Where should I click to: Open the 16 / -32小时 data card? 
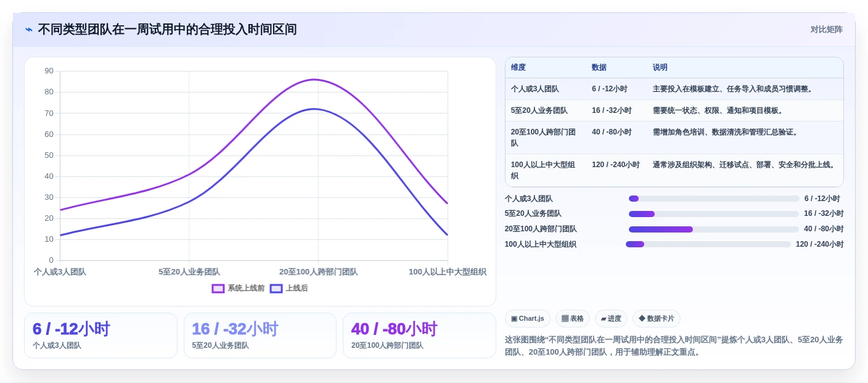[260, 336]
